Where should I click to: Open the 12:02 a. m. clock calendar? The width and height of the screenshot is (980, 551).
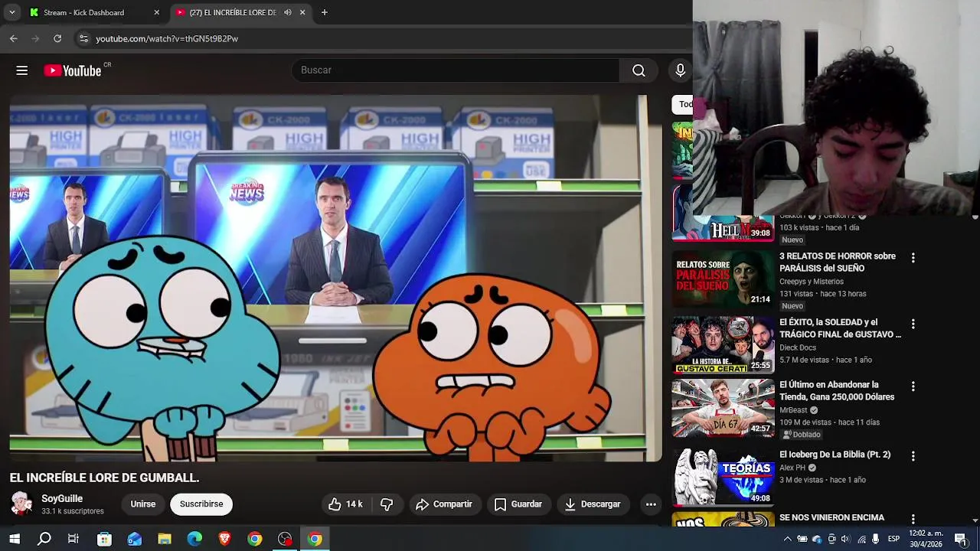pos(926,539)
